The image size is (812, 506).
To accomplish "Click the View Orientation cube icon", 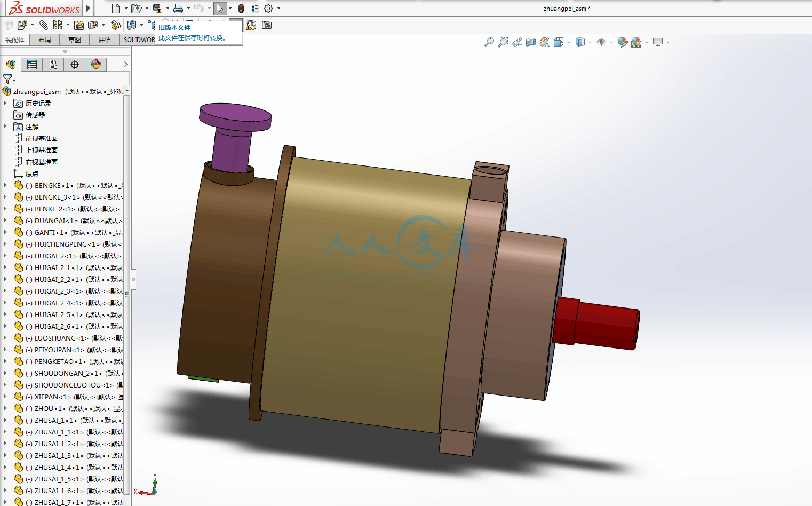I will pyautogui.click(x=559, y=42).
